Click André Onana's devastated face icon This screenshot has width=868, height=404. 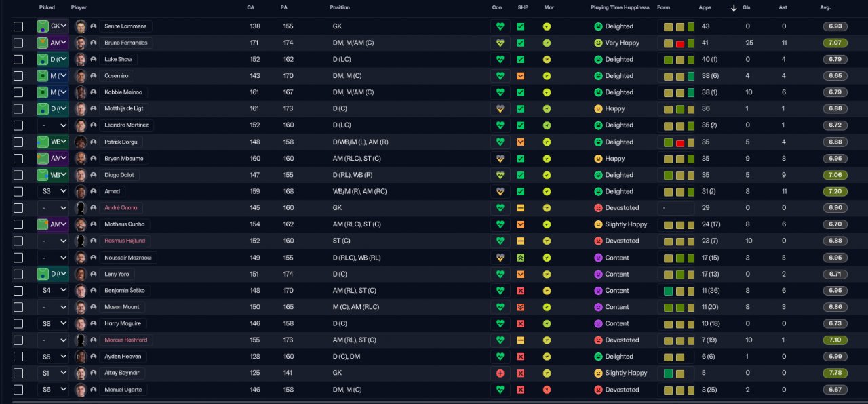tap(598, 208)
